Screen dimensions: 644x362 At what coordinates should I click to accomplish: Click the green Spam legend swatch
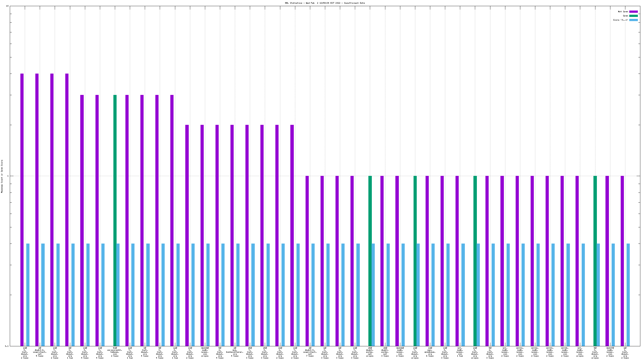633,16
